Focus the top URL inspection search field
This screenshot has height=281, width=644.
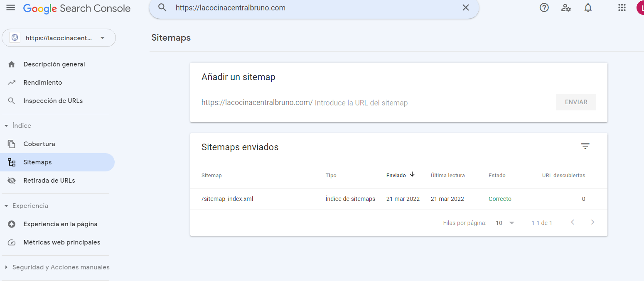(314, 7)
